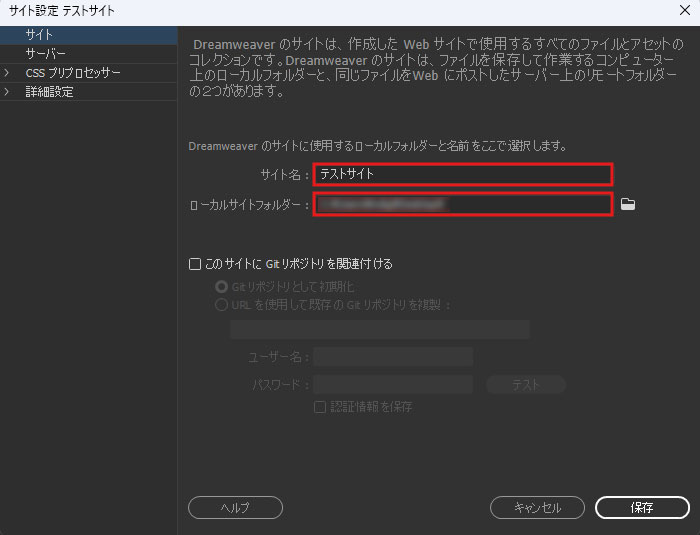
Task: Select CSS プリプロセッサー category
Action: pyautogui.click(x=88, y=73)
